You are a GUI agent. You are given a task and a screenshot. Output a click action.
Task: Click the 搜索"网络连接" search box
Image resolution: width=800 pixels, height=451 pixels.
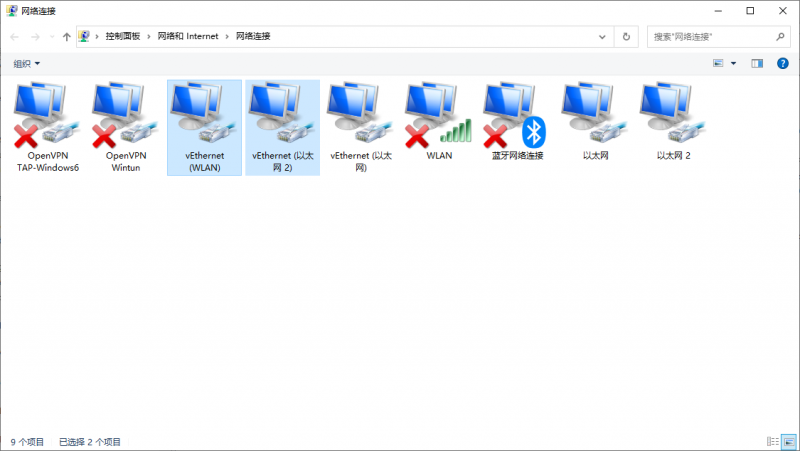(x=710, y=36)
